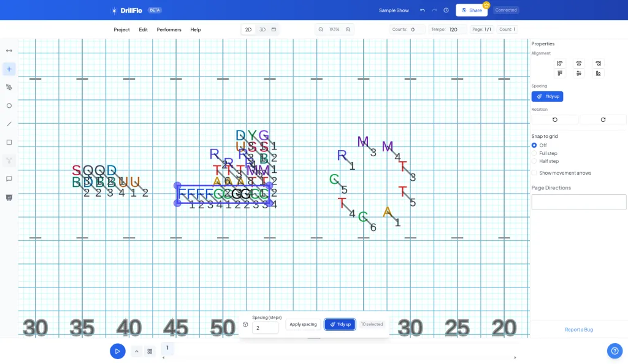Click Tidy up in Properties panel
This screenshot has width=628, height=364.
point(547,96)
